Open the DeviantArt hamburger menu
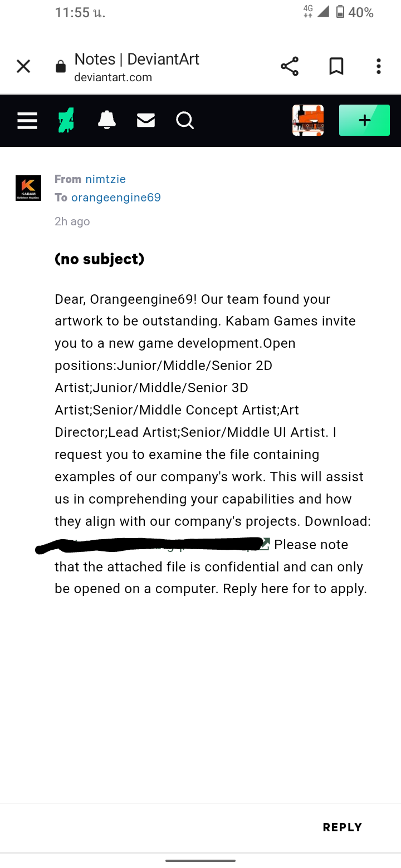 tap(27, 120)
